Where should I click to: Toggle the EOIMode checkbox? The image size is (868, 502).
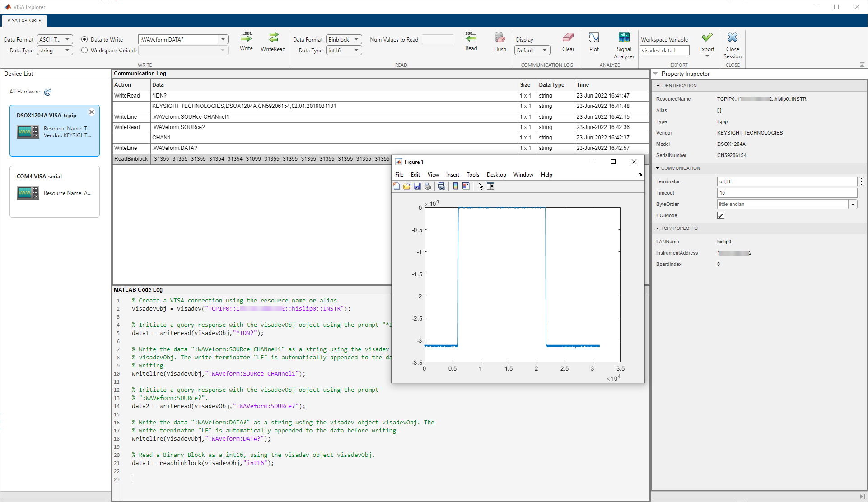tap(721, 216)
